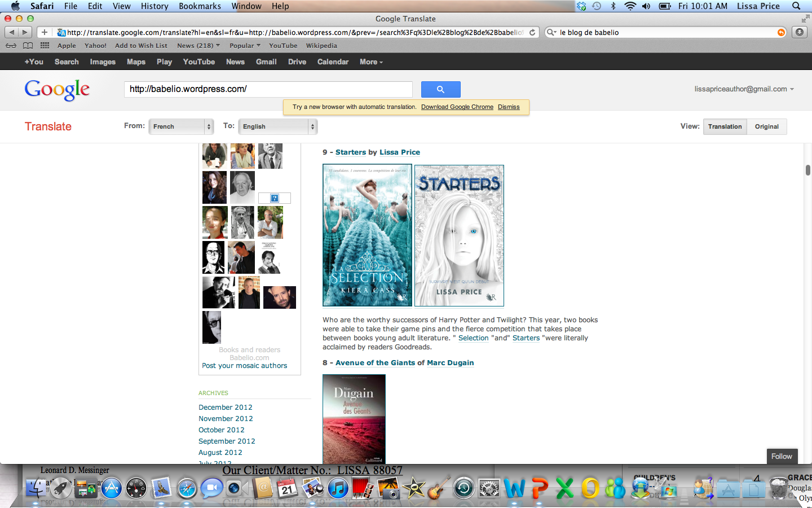Click the Follow button
This screenshot has height=508, width=812.
782,456
